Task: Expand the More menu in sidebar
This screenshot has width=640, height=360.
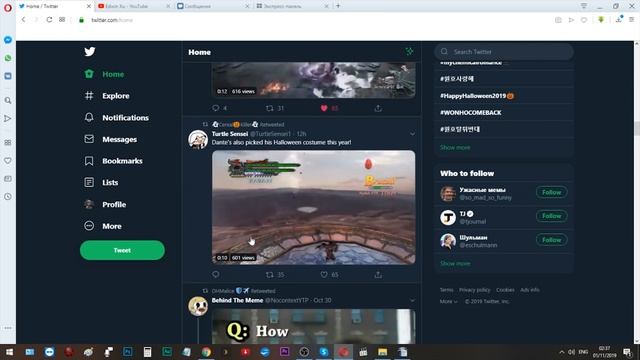Action: tap(102, 226)
